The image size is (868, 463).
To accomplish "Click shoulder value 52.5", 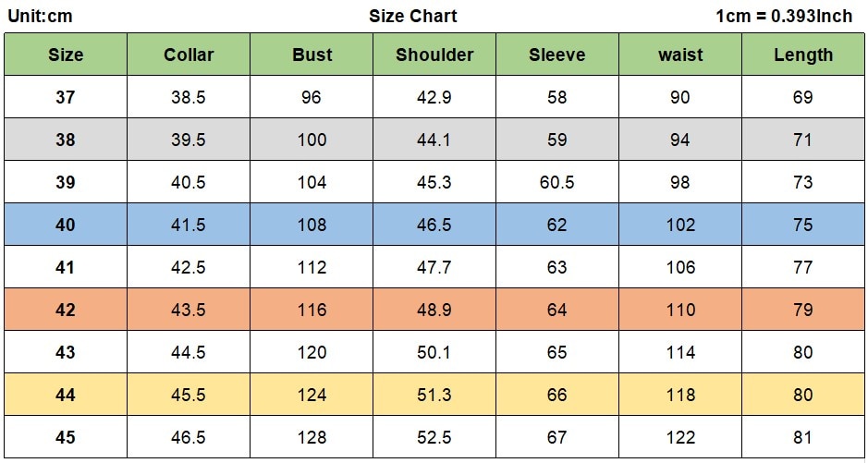I will click(x=434, y=437).
